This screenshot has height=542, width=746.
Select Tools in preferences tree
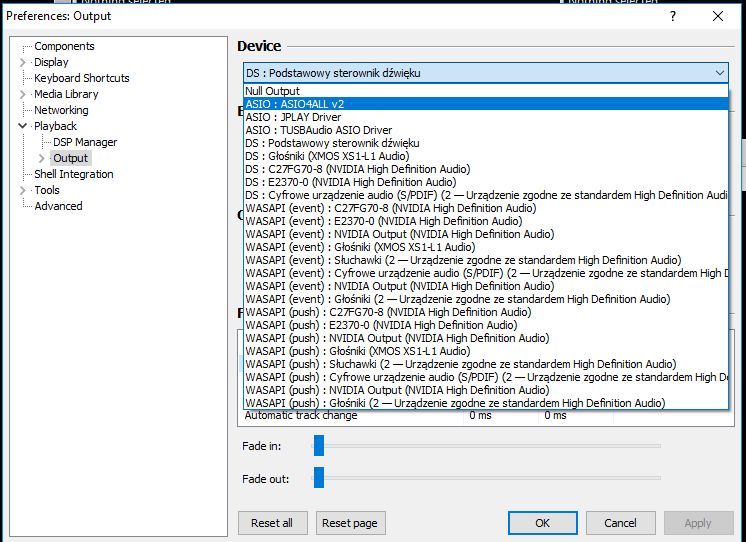click(47, 190)
